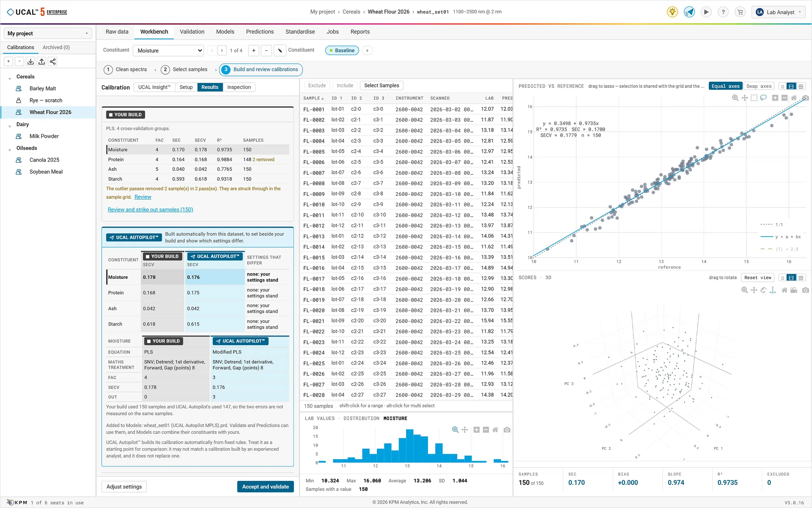This screenshot has width=812, height=508.
Task: Open the help question mark icon
Action: (x=723, y=12)
